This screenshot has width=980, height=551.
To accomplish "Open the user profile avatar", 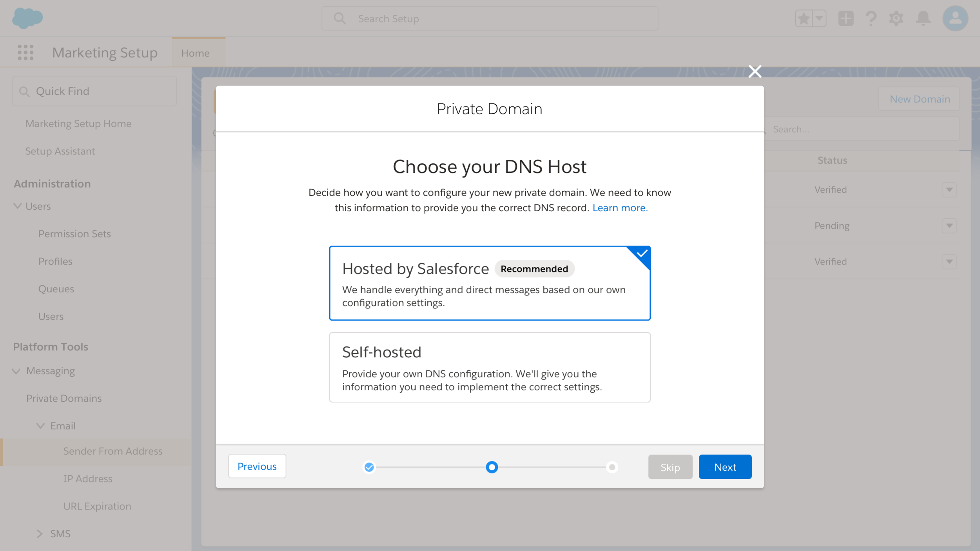I will point(955,18).
